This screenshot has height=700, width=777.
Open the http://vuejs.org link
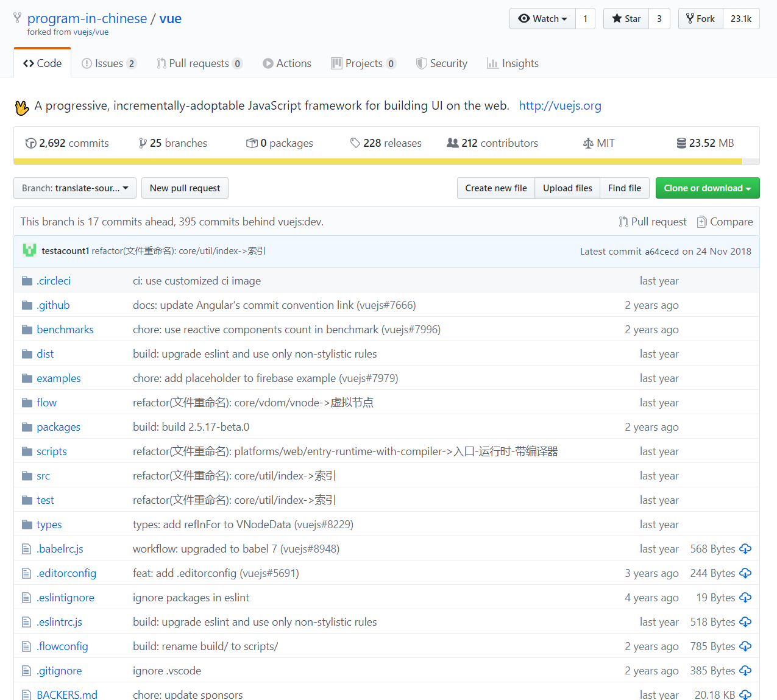click(x=560, y=106)
